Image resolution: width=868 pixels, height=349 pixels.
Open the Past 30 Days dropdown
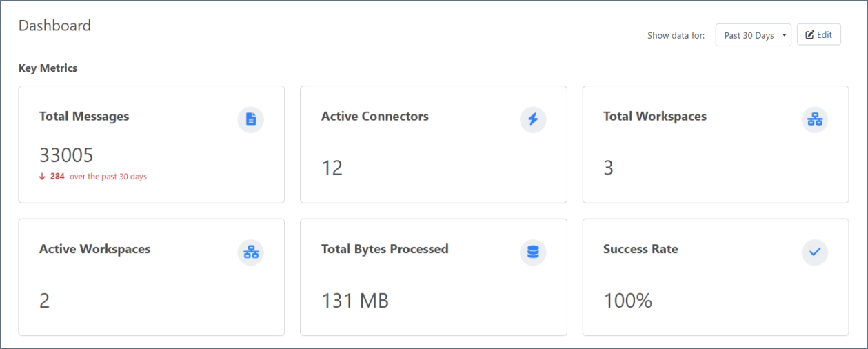click(x=753, y=35)
